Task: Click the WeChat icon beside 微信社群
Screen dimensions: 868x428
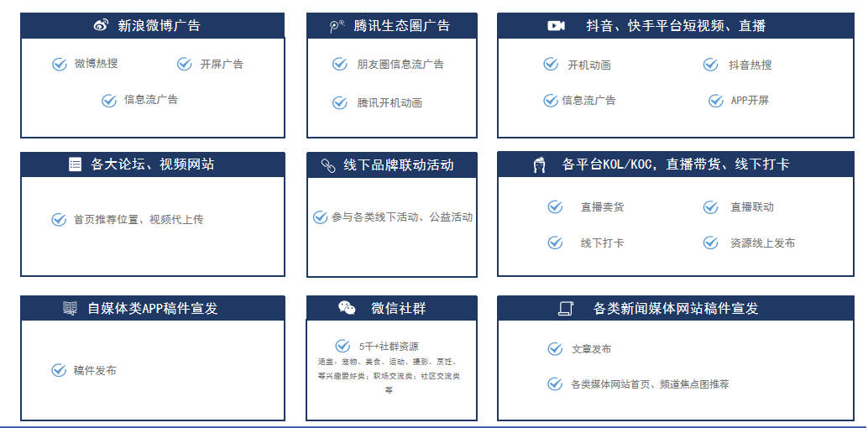Action: [347, 308]
